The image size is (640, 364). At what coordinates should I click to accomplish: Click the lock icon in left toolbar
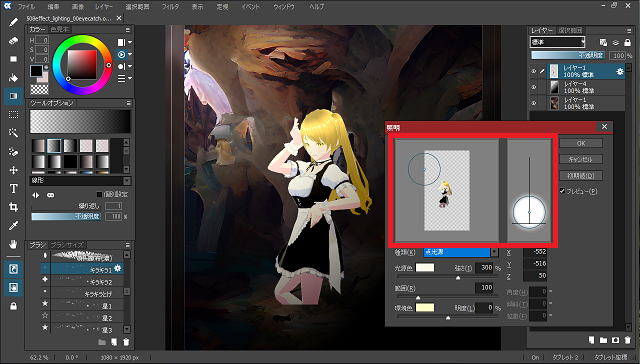[13, 306]
